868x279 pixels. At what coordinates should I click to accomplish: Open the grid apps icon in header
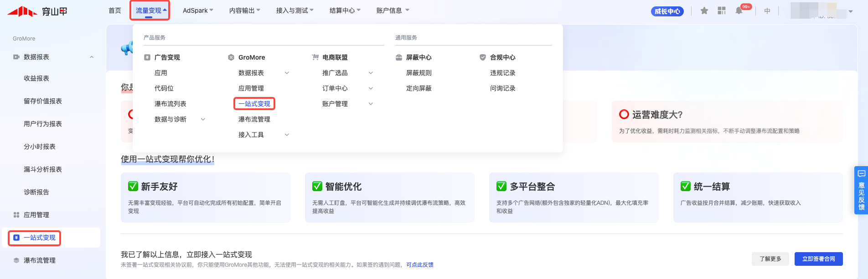point(722,10)
